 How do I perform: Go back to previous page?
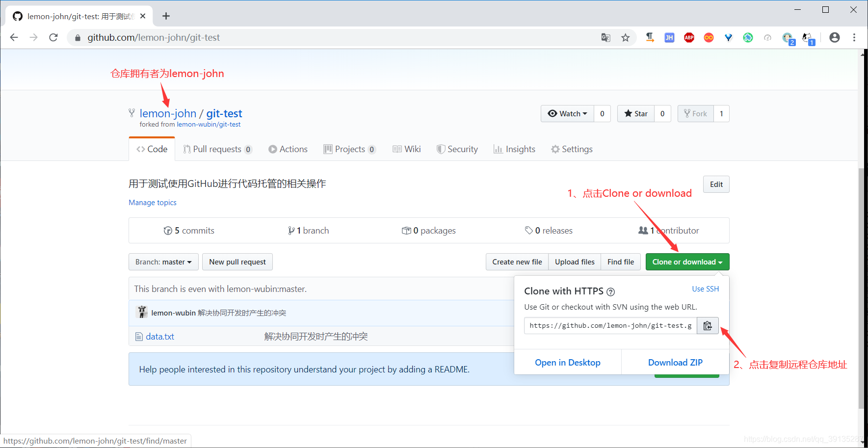click(x=14, y=38)
